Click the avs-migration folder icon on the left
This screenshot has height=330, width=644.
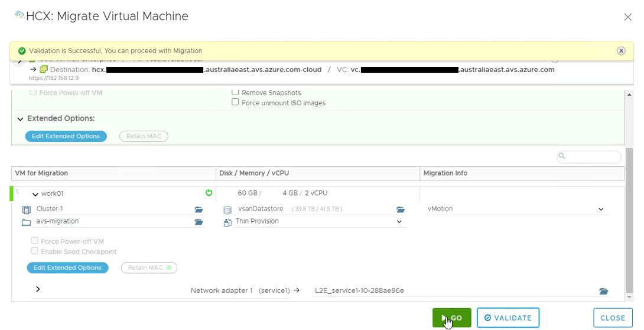click(x=26, y=222)
